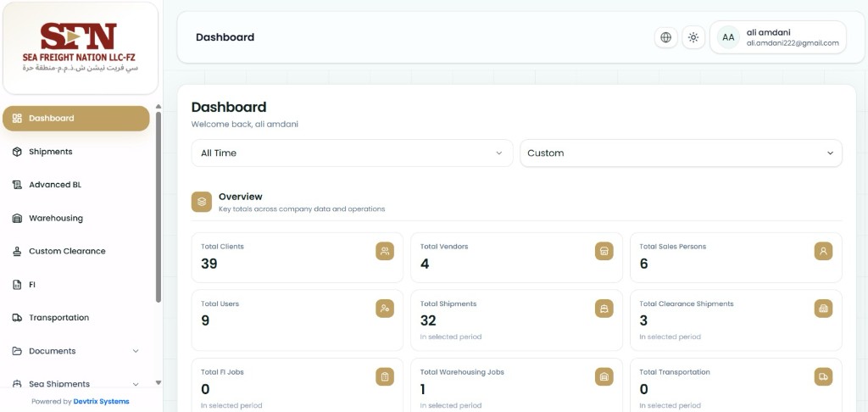Click the sidebar scrollbar down arrow

[x=159, y=382]
